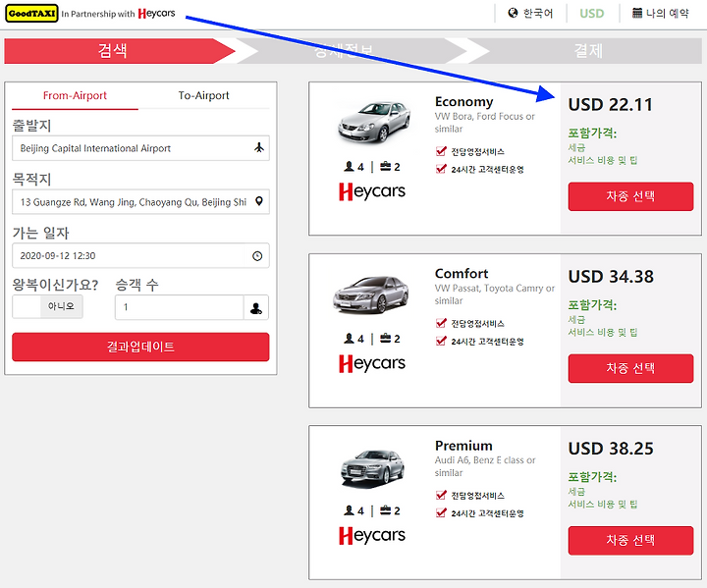Click the USD 34.38 price
This screenshot has width=707, height=588.
click(611, 277)
